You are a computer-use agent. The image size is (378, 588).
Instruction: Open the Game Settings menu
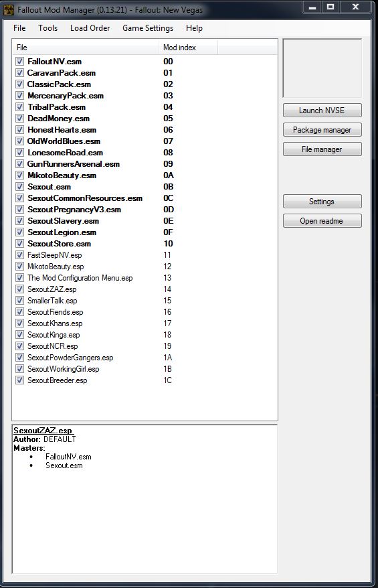tap(148, 28)
